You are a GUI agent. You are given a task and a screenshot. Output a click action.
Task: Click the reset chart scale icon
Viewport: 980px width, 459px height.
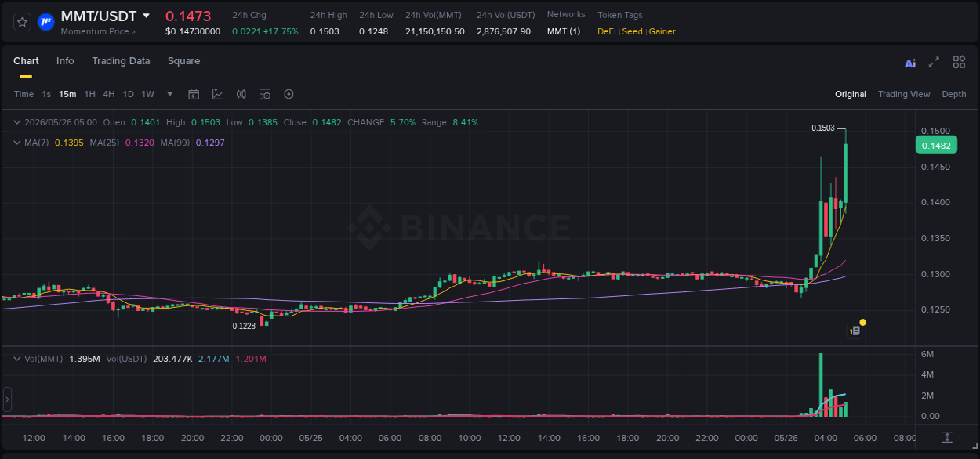(947, 437)
